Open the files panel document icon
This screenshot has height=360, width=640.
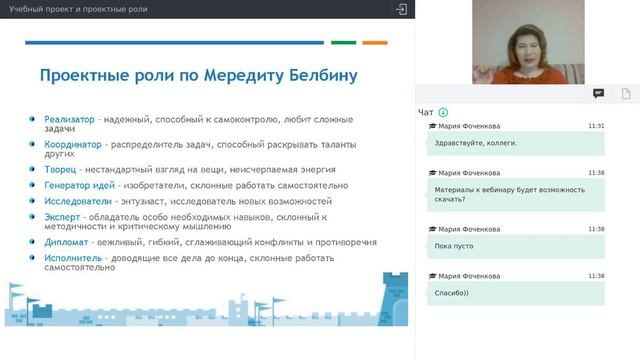(x=626, y=94)
